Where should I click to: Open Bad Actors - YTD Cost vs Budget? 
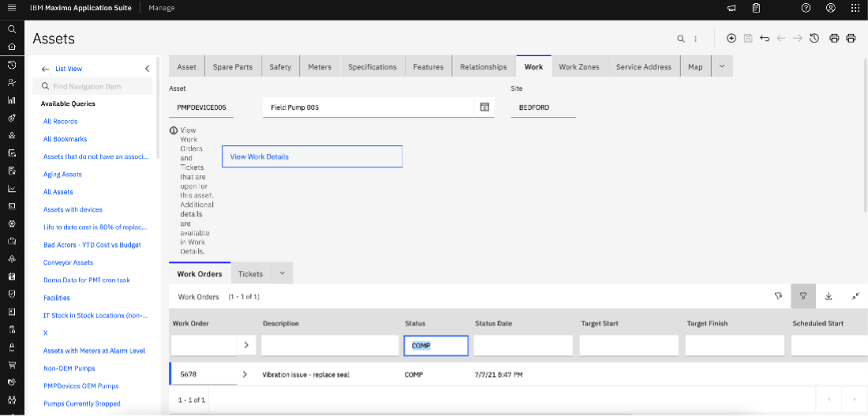(x=92, y=245)
